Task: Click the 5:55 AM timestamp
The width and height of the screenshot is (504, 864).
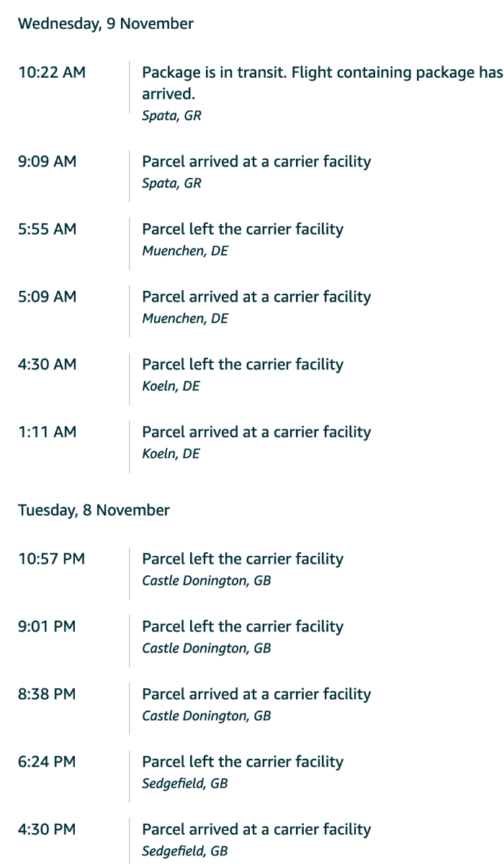Action: pyautogui.click(x=47, y=230)
